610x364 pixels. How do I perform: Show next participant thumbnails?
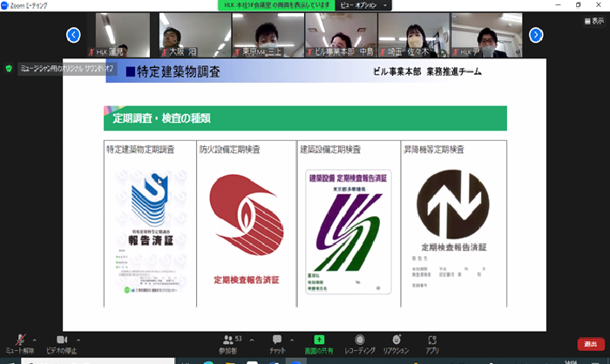click(x=536, y=35)
